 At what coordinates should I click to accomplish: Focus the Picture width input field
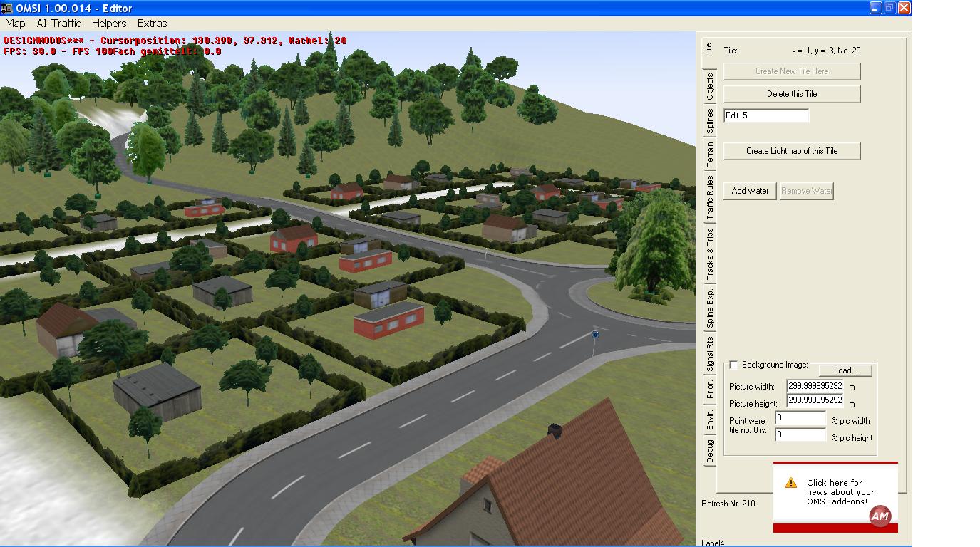(x=815, y=386)
